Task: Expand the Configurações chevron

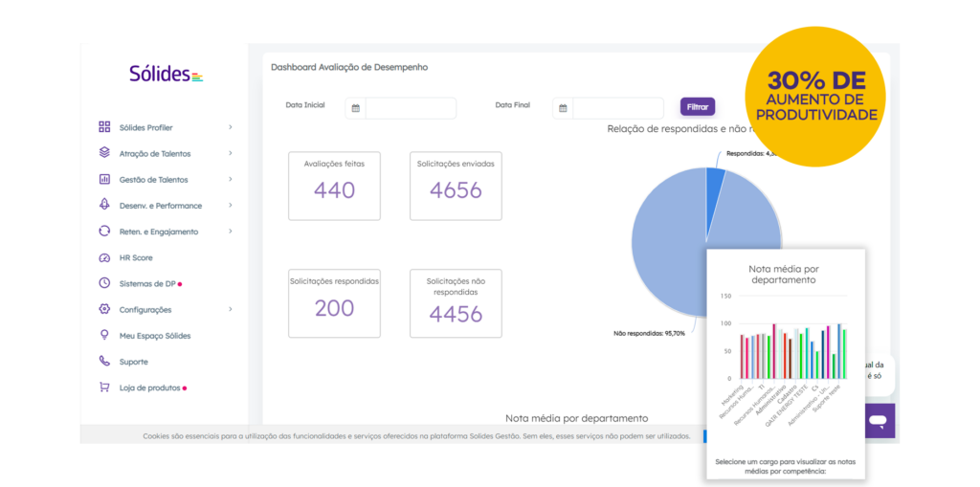Action: [x=230, y=309]
